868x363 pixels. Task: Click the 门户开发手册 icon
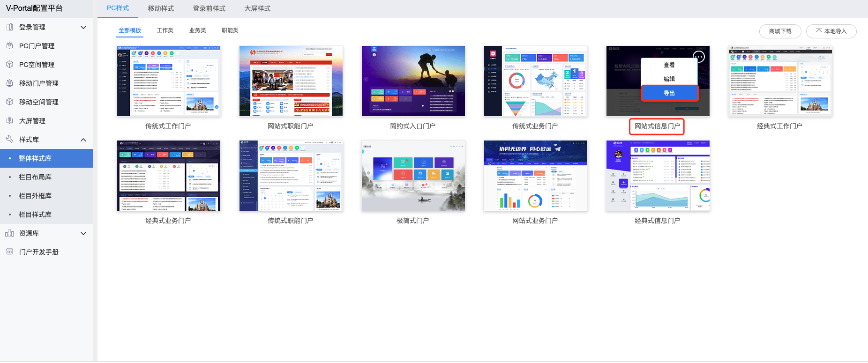(x=9, y=252)
